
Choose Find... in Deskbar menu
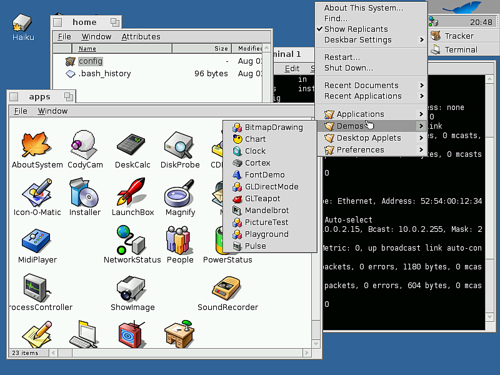(x=371, y=18)
